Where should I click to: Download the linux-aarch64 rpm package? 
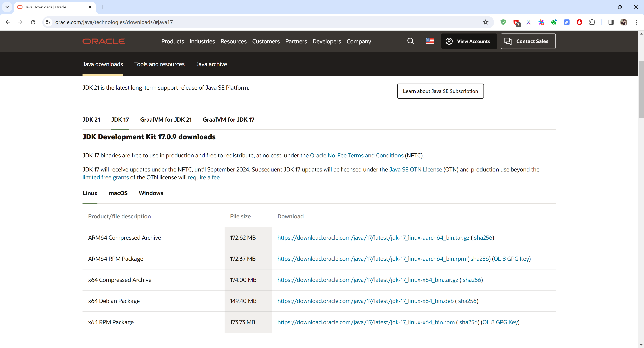coord(371,259)
